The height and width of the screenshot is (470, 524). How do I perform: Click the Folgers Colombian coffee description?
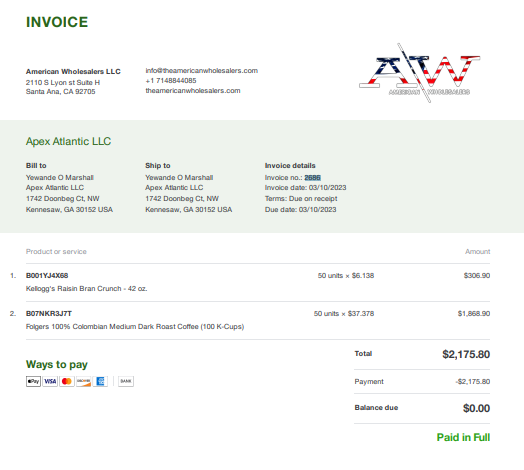135,327
